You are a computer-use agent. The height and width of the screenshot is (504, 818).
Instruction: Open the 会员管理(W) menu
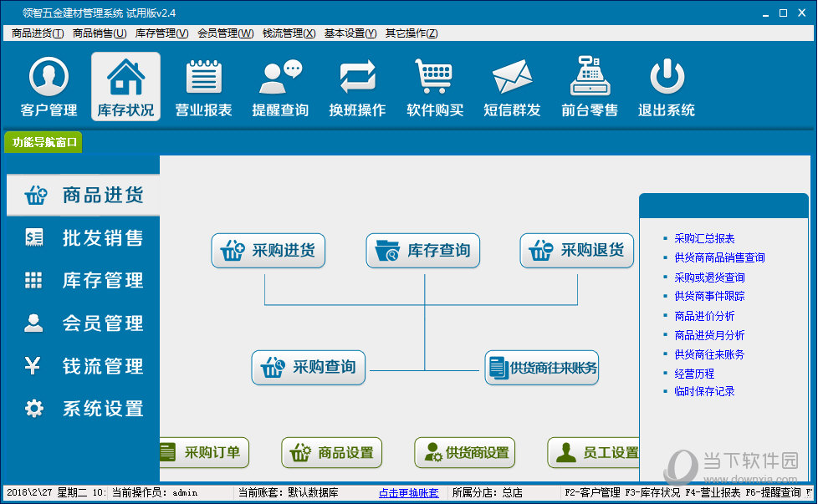tap(225, 33)
